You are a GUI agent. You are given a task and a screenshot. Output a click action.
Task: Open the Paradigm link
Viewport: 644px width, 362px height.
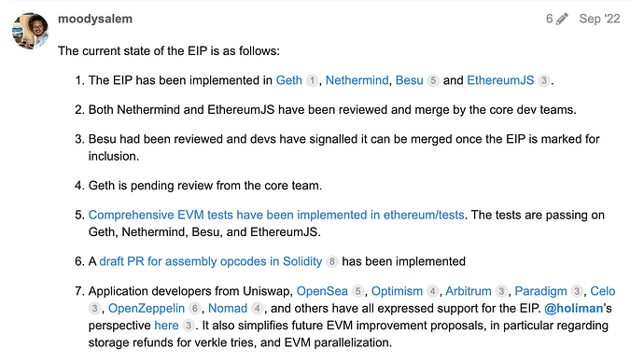tap(540, 291)
